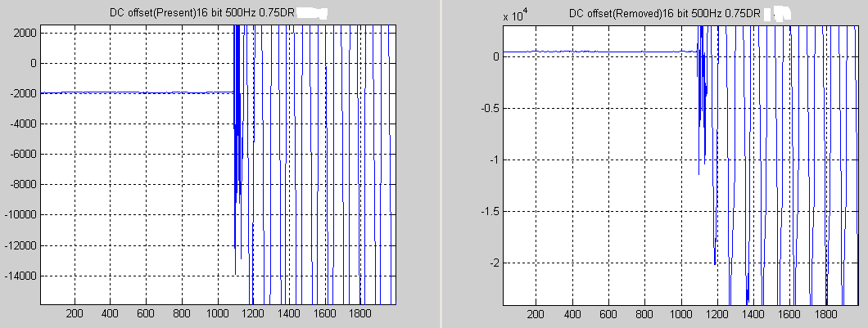
Task: Click y-axis tick '-2' on the Removed plot
Action: (493, 263)
